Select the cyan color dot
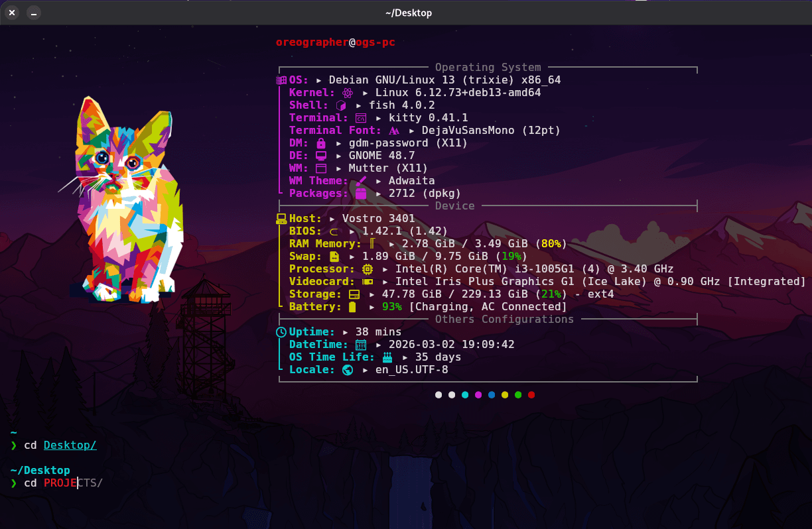 pos(465,395)
